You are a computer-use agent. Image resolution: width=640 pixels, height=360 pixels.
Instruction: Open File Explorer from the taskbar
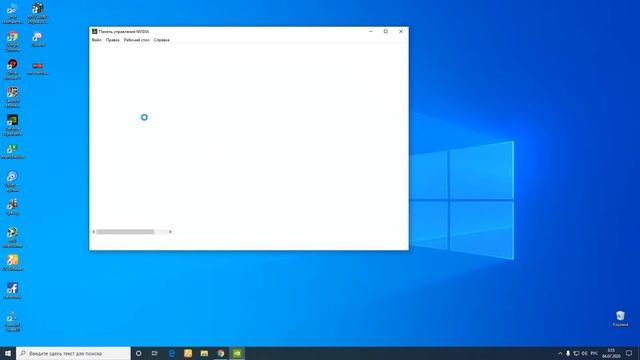point(204,353)
